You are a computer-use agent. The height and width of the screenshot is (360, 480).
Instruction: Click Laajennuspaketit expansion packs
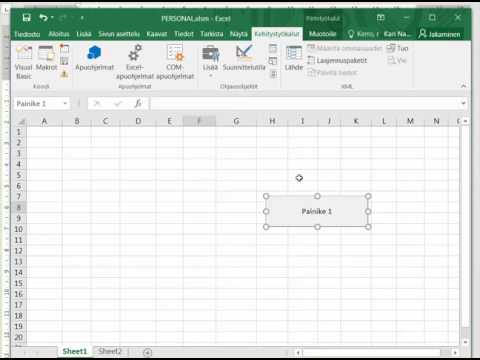tap(337, 60)
